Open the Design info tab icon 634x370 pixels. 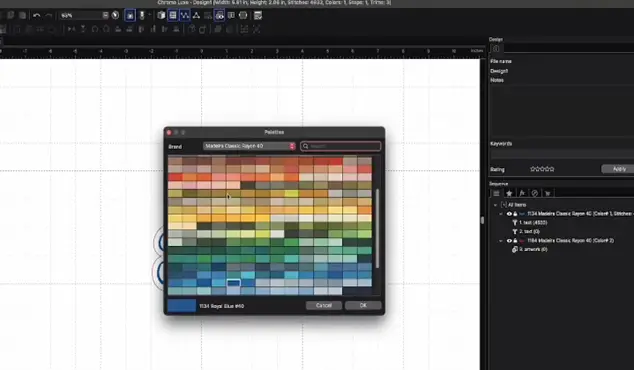click(496, 49)
